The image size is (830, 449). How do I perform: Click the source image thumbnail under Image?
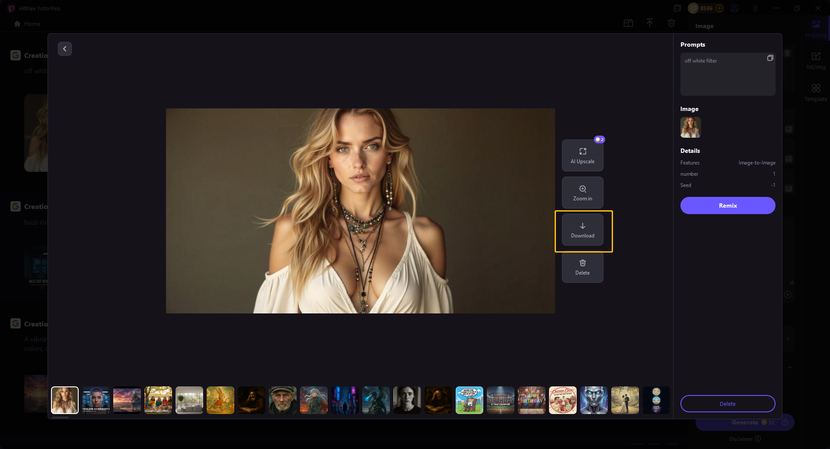(x=690, y=127)
